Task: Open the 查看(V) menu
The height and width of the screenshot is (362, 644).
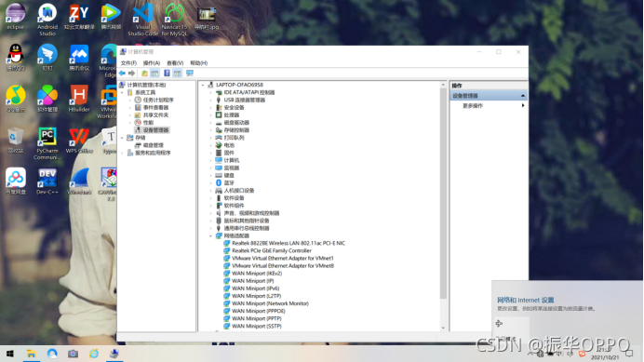Action: point(175,63)
